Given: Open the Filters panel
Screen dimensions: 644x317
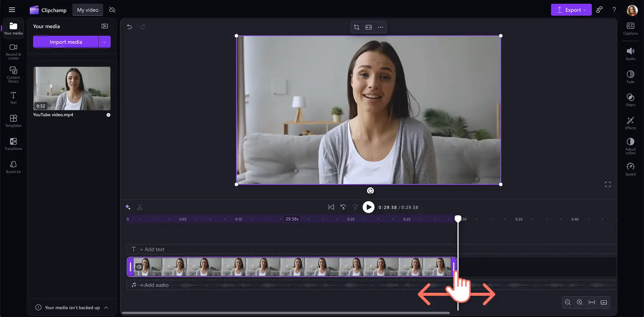Looking at the screenshot, I should coord(631,100).
